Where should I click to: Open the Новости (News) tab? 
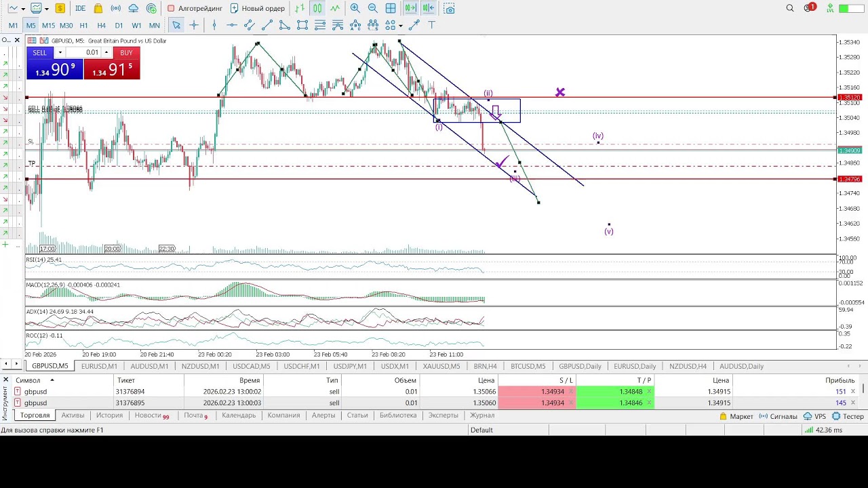pos(151,415)
